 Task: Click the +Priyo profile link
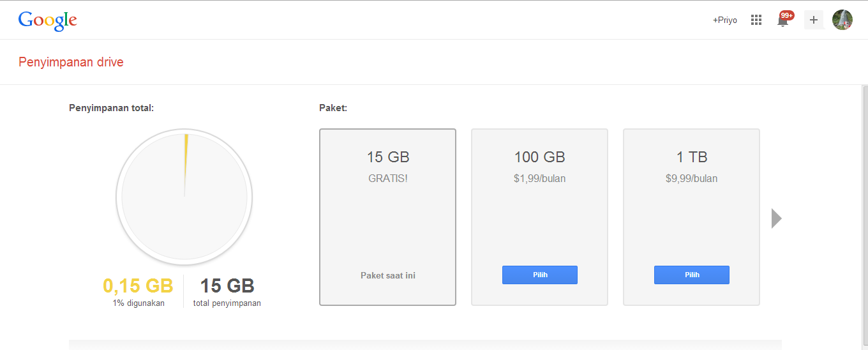coord(725,20)
